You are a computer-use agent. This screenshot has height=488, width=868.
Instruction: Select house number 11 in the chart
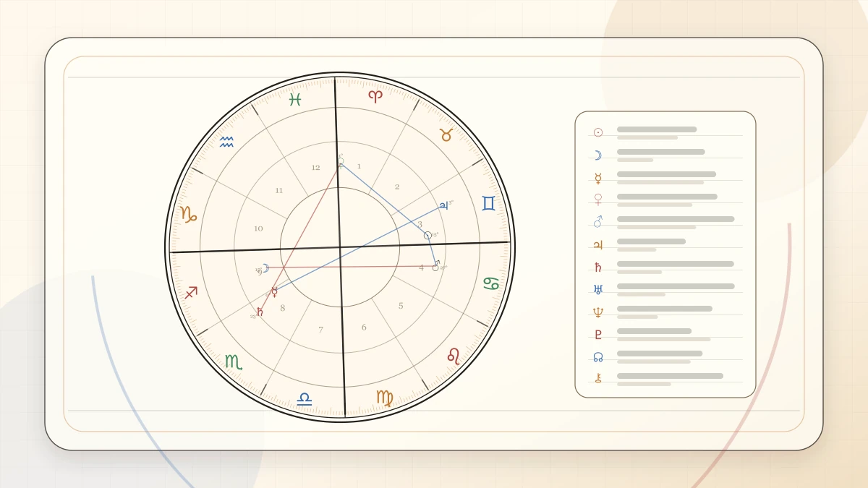click(x=278, y=190)
